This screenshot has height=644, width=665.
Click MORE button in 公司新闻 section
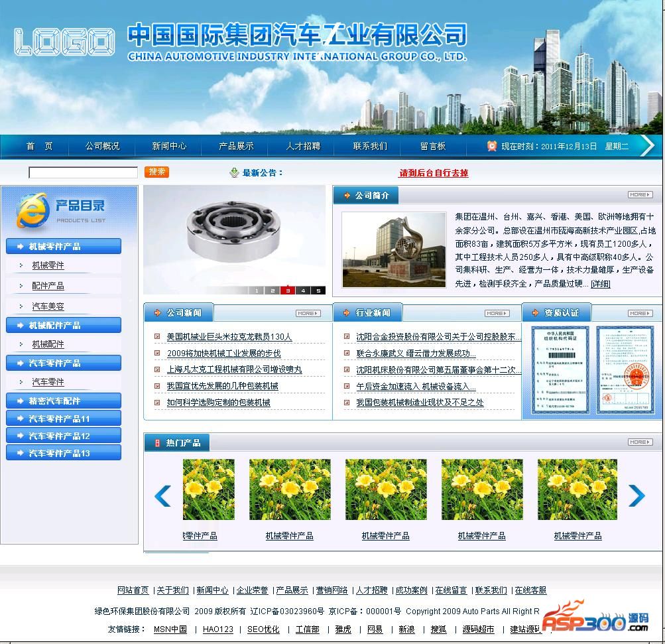308,313
